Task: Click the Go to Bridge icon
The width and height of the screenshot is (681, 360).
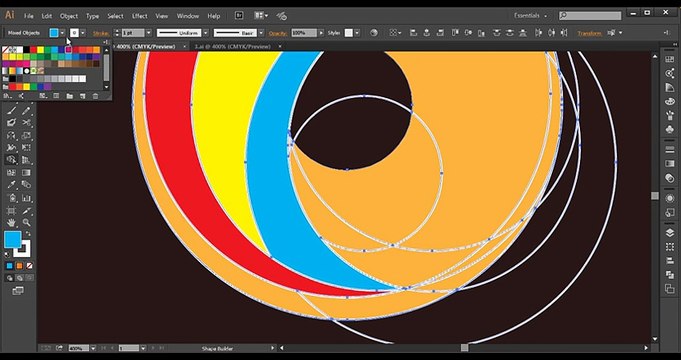Action: (239, 16)
